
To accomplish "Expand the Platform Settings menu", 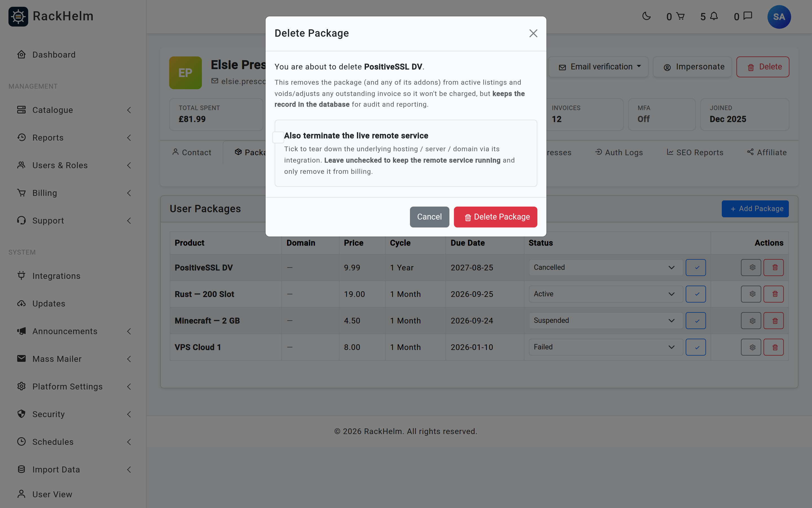I will (x=73, y=386).
